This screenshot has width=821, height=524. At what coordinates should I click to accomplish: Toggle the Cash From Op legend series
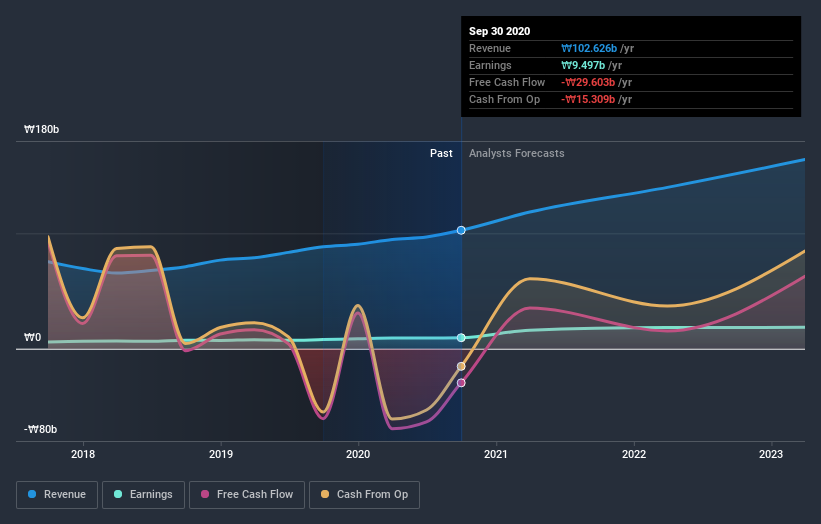point(364,495)
